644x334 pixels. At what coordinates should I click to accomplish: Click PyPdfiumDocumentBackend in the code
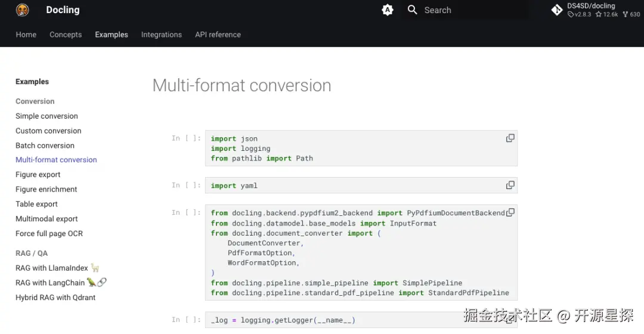point(456,213)
